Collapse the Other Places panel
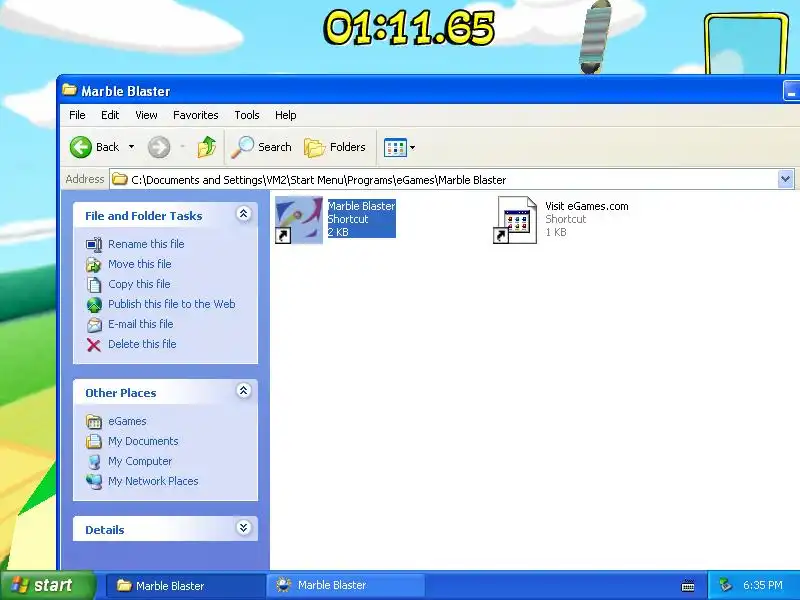Viewport: 800px width, 600px height. coord(243,391)
